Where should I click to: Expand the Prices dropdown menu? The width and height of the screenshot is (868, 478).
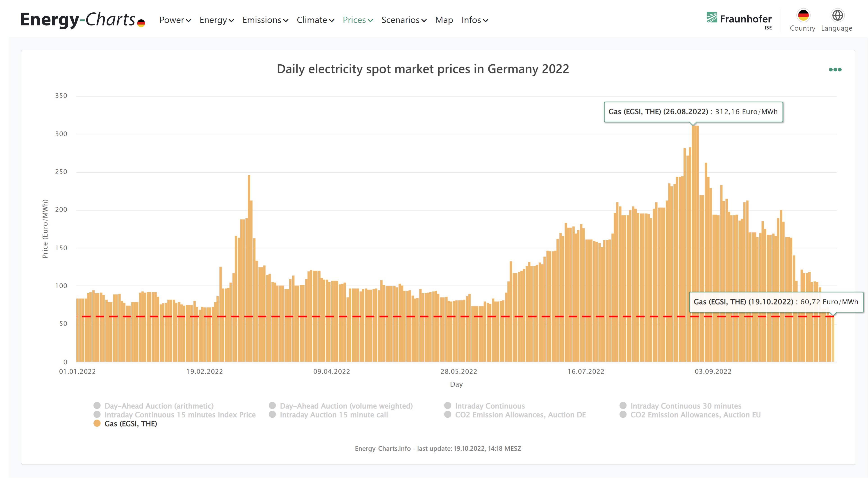[x=358, y=20]
